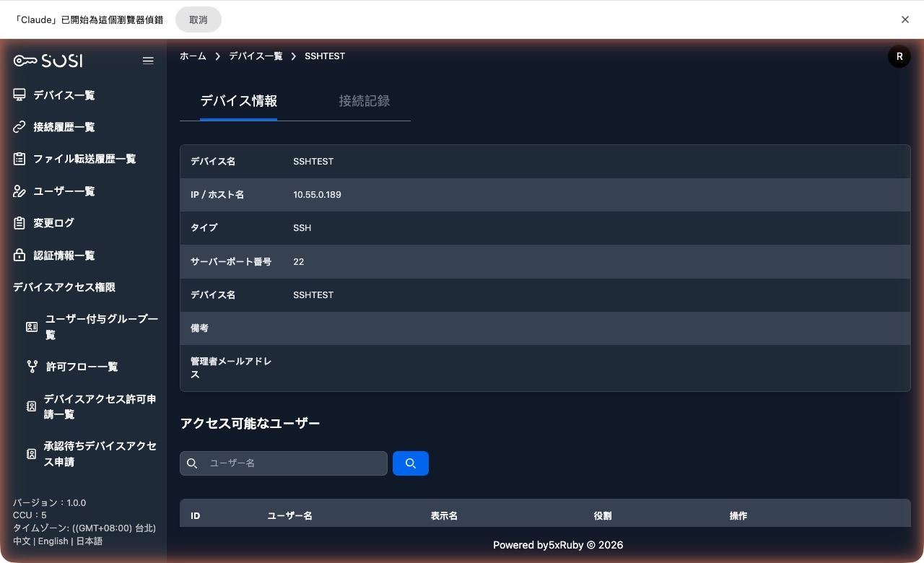Dismiss the debug banner with the X
Viewport: 924px width, 563px height.
point(905,19)
